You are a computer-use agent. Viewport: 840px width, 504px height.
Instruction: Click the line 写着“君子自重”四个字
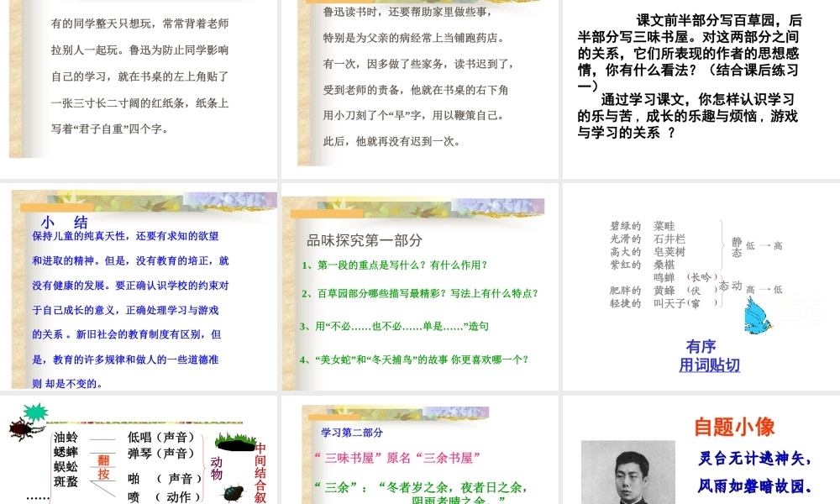point(110,129)
